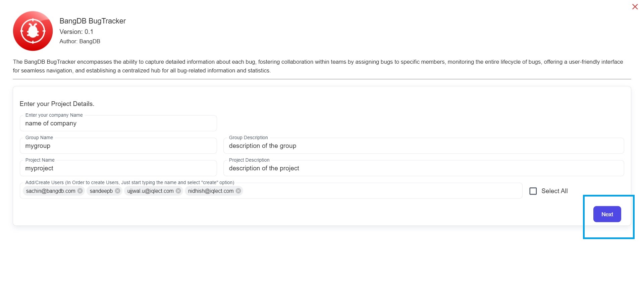Select the sandeepb chip text
The image size is (644, 281).
click(x=101, y=191)
